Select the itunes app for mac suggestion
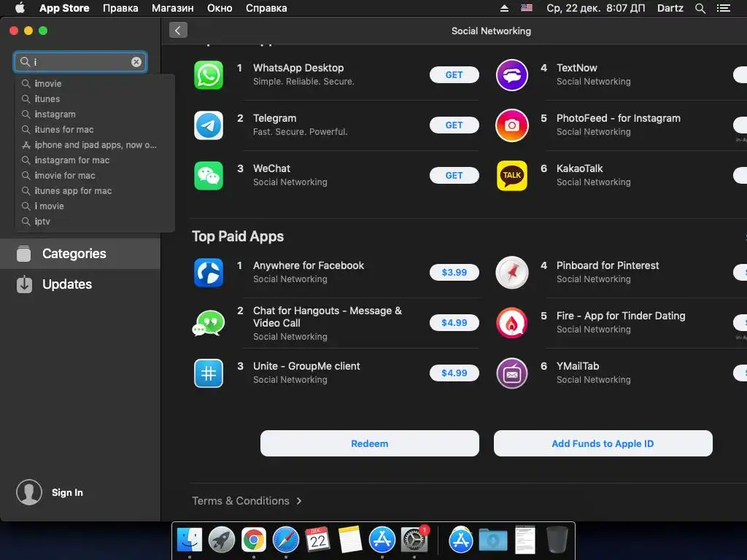Image resolution: width=747 pixels, height=560 pixels. (95, 190)
